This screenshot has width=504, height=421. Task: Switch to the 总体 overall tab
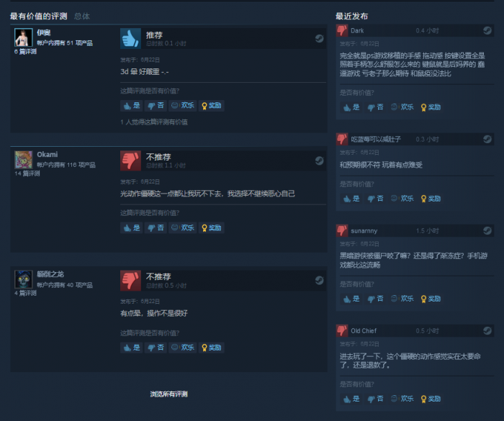coord(82,16)
